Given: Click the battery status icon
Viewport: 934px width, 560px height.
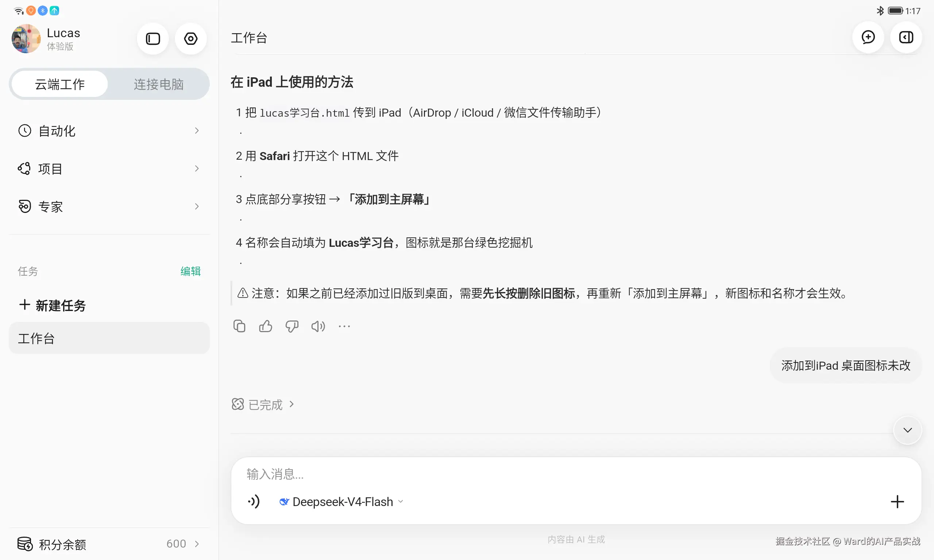Looking at the screenshot, I should (895, 11).
